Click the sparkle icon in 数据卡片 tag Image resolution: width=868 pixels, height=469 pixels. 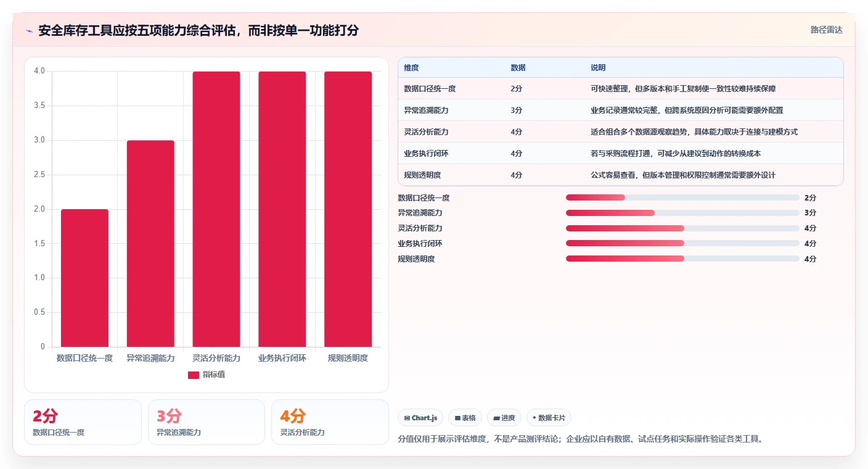tap(534, 418)
